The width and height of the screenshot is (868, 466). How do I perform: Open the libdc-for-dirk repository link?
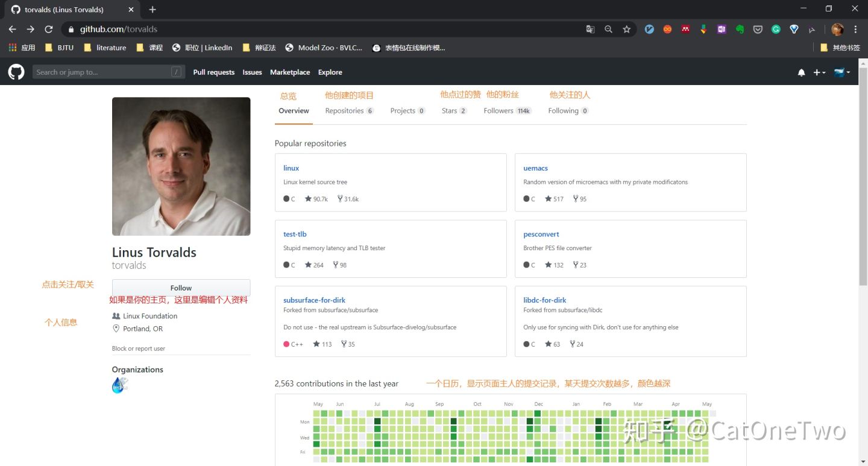pyautogui.click(x=545, y=300)
